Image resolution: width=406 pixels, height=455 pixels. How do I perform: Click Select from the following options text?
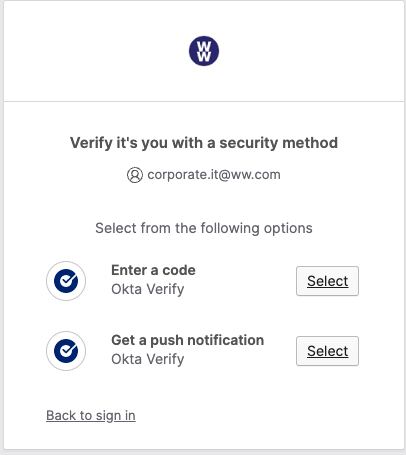pos(204,228)
